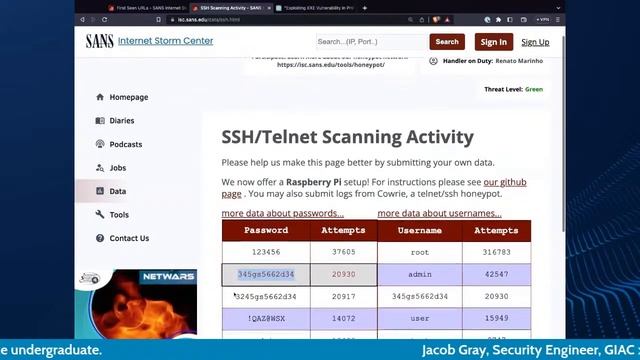Screen dimensions: 640x360
Task: Open the Contact Us sidebar item
Action: point(129,238)
